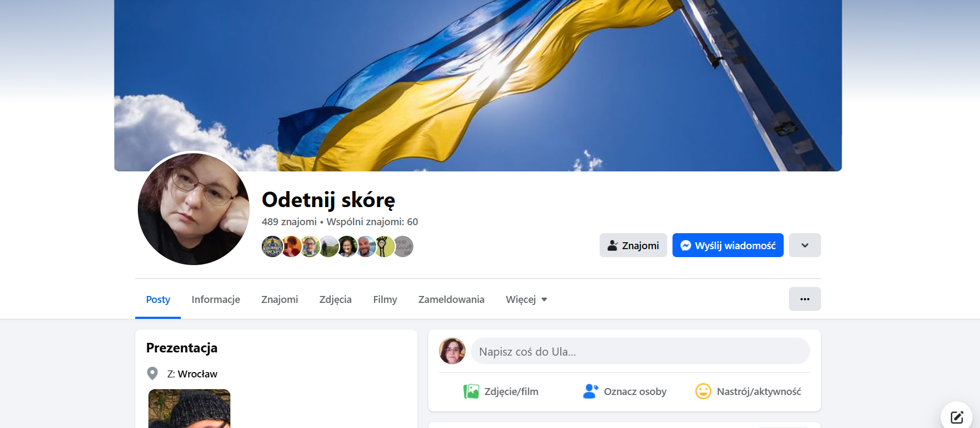Click the friends icon on Znajomi button
Viewport: 980px width, 428px height.
pos(612,245)
